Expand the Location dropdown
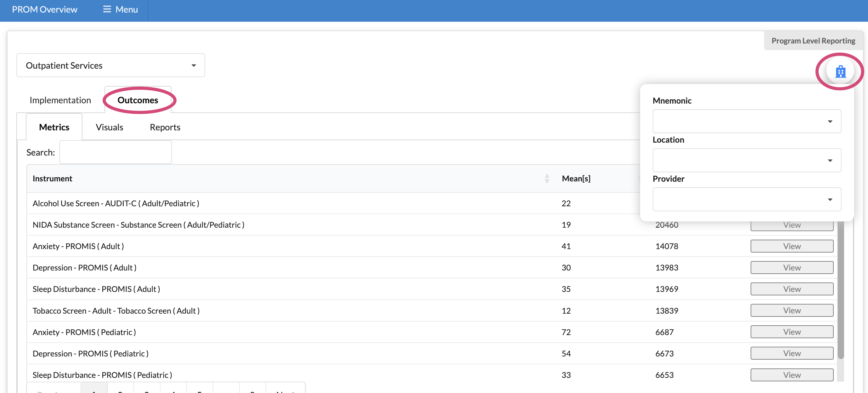The width and height of the screenshot is (868, 393). point(747,160)
